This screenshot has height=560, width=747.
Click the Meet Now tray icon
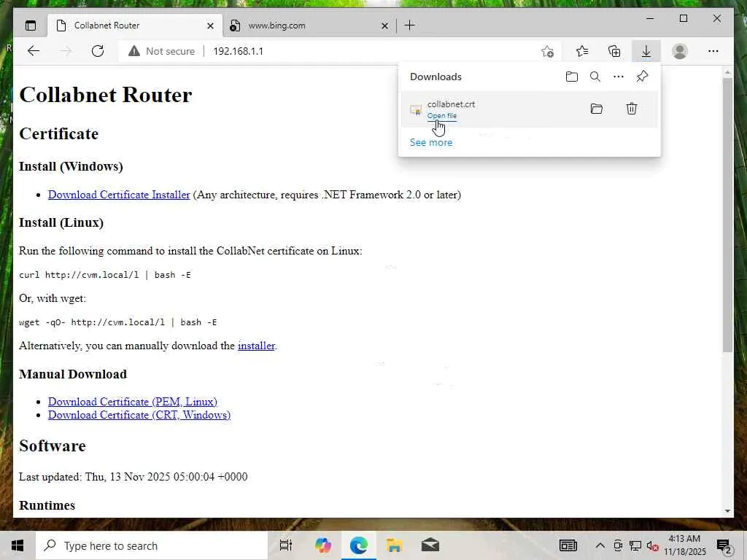coord(618,545)
